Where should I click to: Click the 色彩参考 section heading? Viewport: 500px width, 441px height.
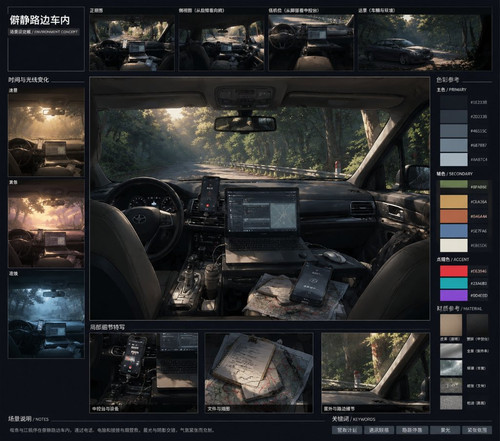pos(448,80)
